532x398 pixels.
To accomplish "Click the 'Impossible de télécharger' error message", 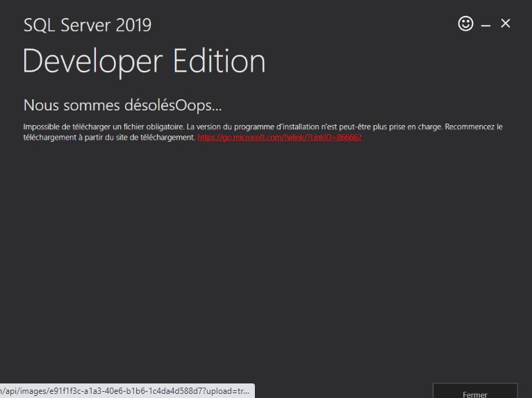I will (263, 132).
